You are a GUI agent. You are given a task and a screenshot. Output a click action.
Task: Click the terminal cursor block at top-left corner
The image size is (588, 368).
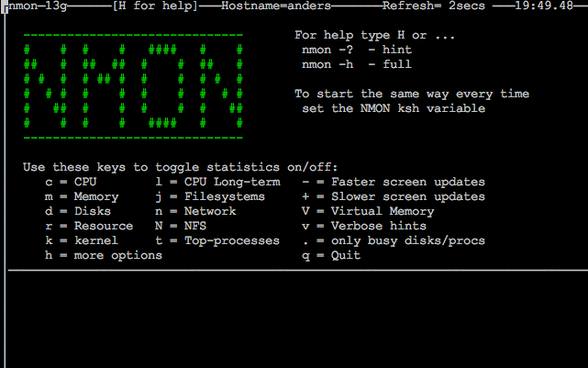5,6
